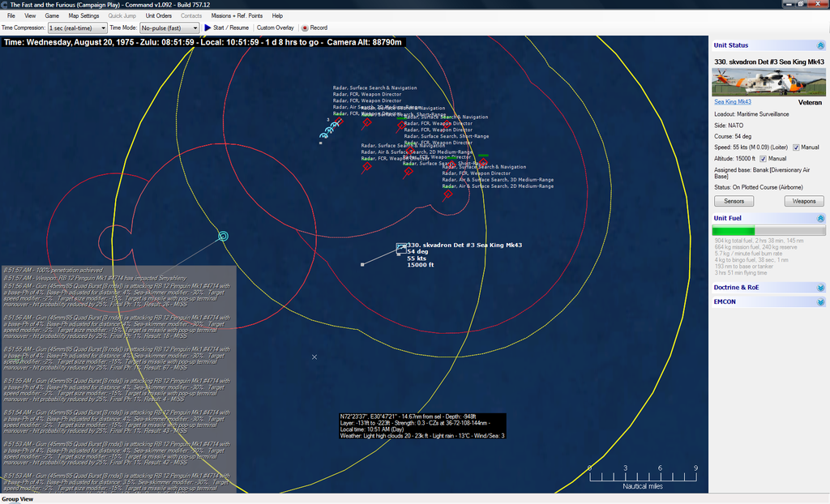Image resolution: width=830 pixels, height=504 pixels.
Task: Open the Sea King Mk43 database link
Action: (x=732, y=102)
